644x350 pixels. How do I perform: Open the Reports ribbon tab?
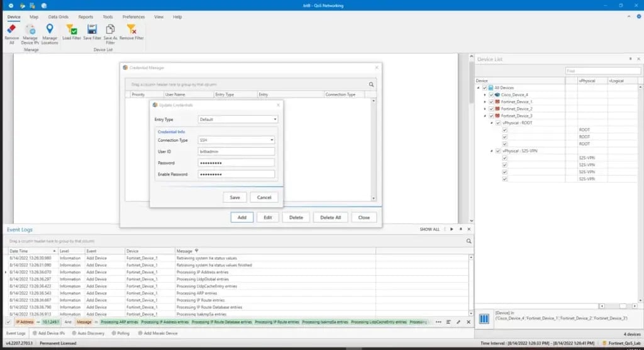click(x=86, y=17)
